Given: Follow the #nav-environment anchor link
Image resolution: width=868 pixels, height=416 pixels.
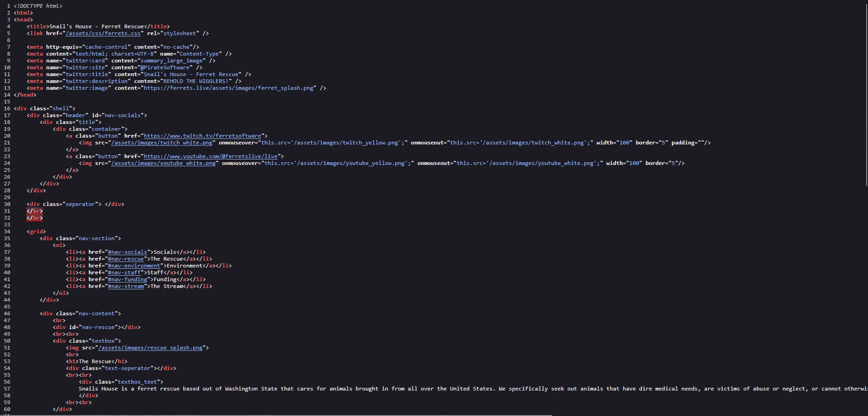Looking at the screenshot, I should pos(134,266).
